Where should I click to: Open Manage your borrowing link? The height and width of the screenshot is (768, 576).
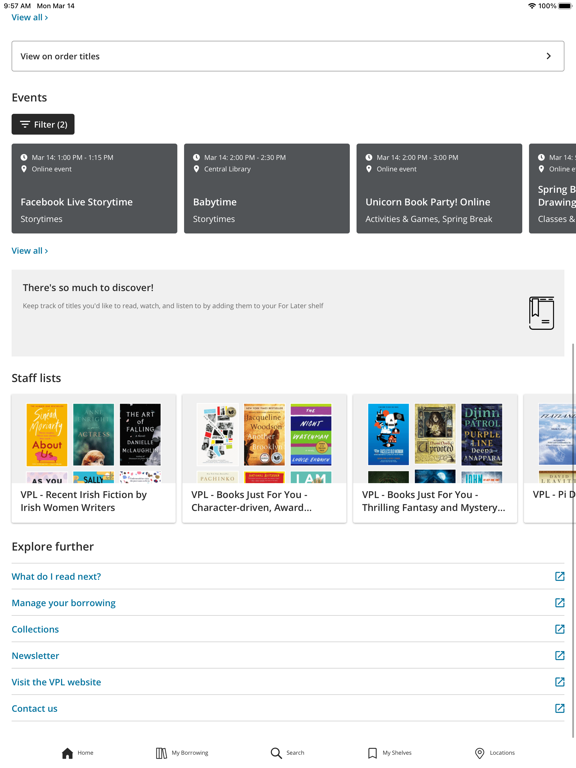coord(64,603)
